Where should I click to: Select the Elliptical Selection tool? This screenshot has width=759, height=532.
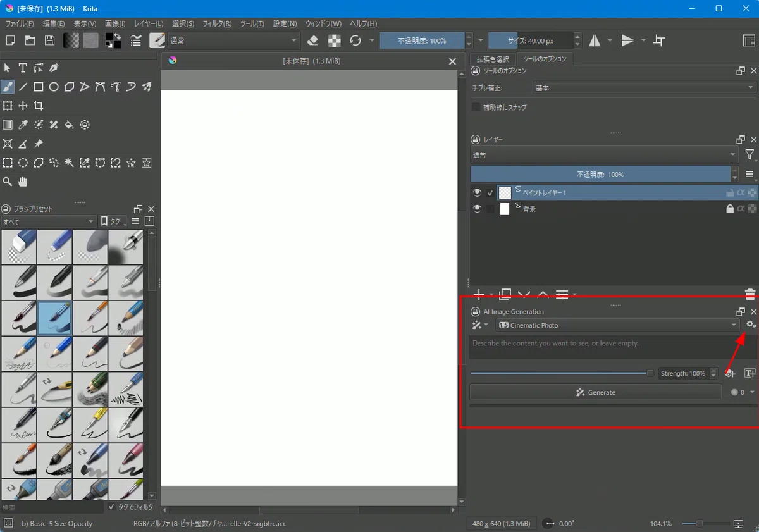coord(23,163)
